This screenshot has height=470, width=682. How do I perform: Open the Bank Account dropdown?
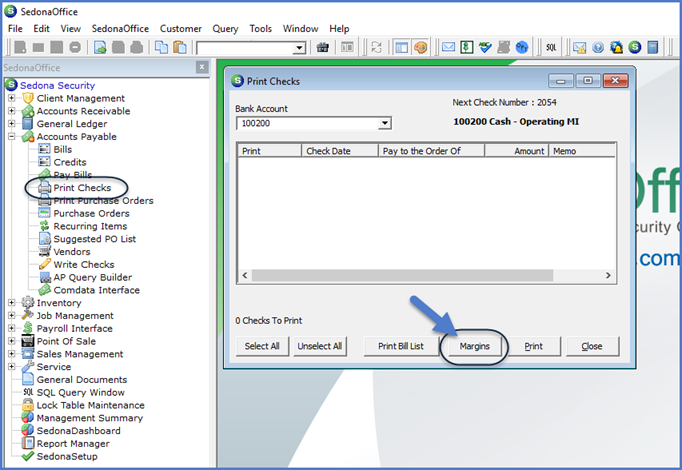[x=384, y=123]
